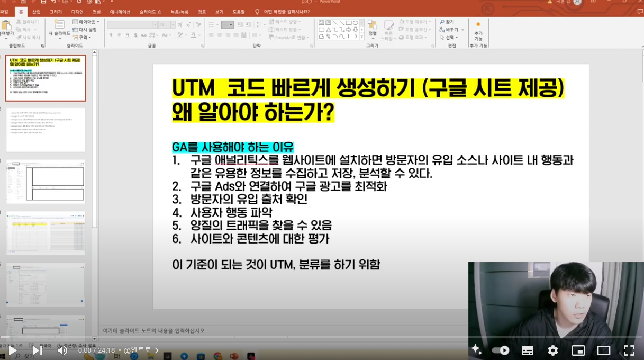Seek on the video progress bar
The image size is (644, 360).
(x=322, y=337)
